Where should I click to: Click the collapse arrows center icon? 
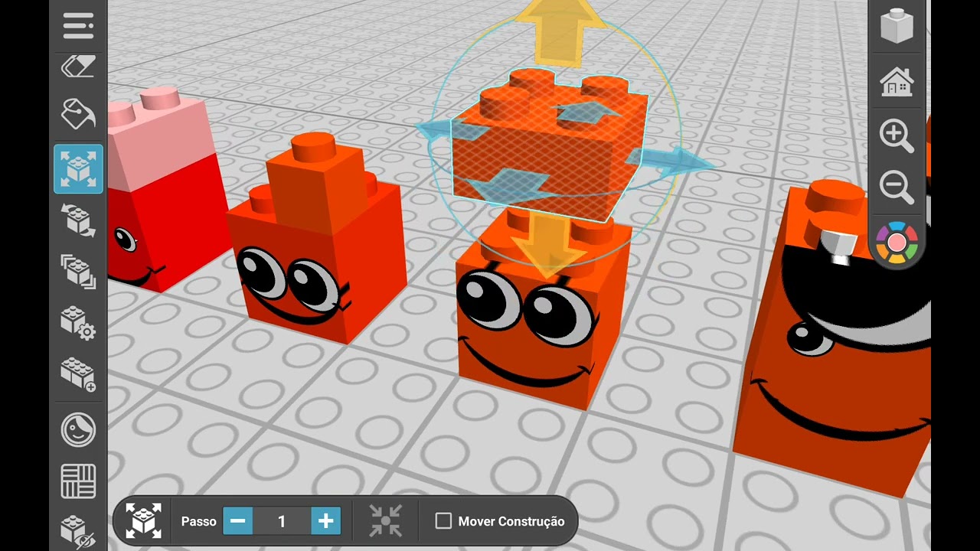(386, 521)
